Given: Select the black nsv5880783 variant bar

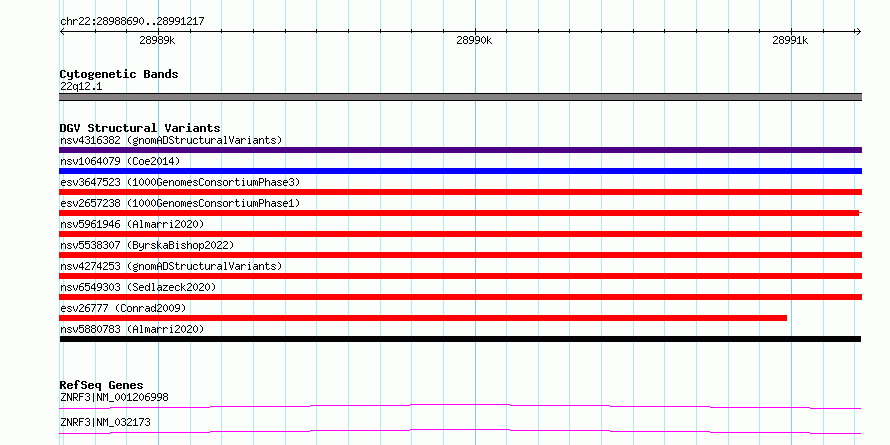Looking at the screenshot, I should (x=460, y=339).
